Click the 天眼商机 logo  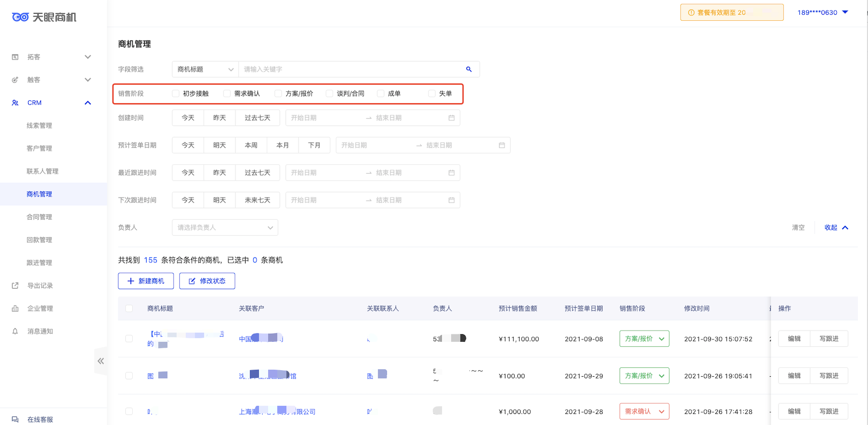[44, 17]
